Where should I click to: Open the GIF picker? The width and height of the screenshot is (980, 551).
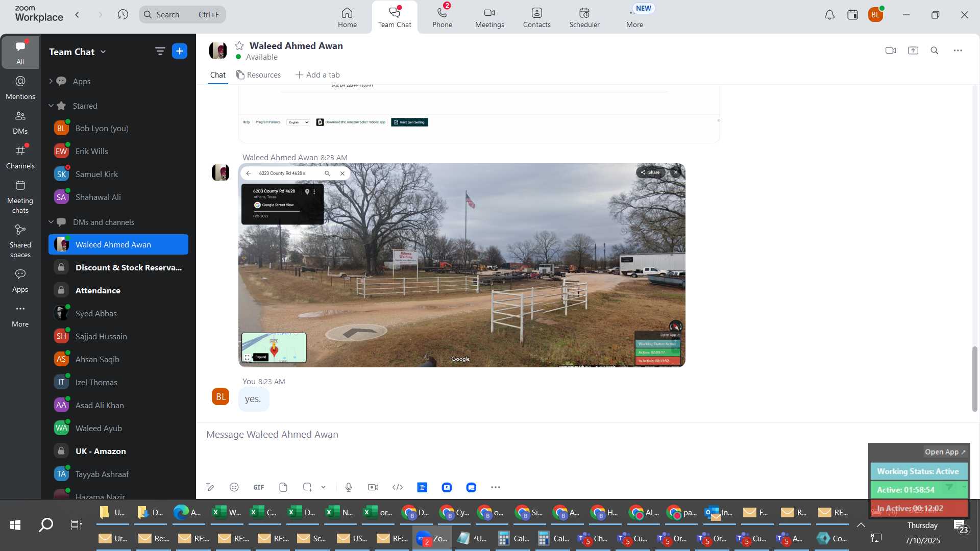259,488
